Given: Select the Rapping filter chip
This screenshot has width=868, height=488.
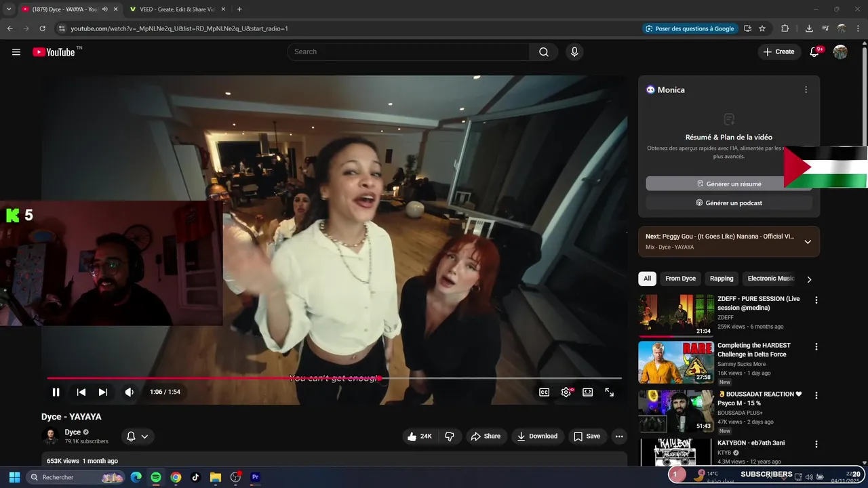Looking at the screenshot, I should point(722,279).
